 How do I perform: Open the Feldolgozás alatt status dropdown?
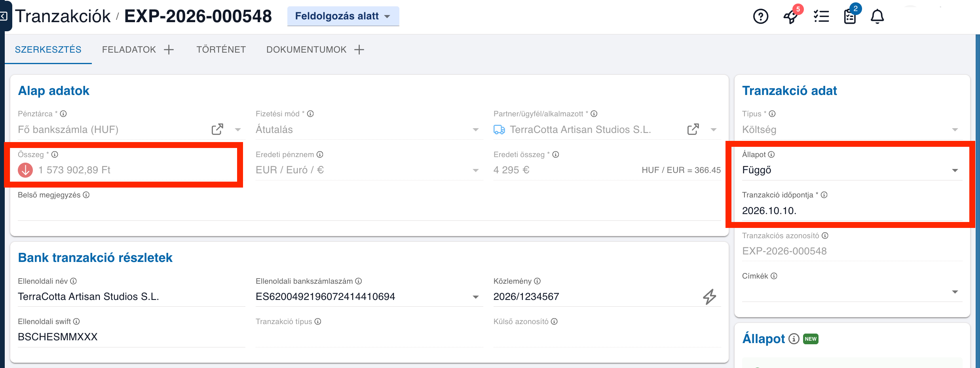(343, 16)
